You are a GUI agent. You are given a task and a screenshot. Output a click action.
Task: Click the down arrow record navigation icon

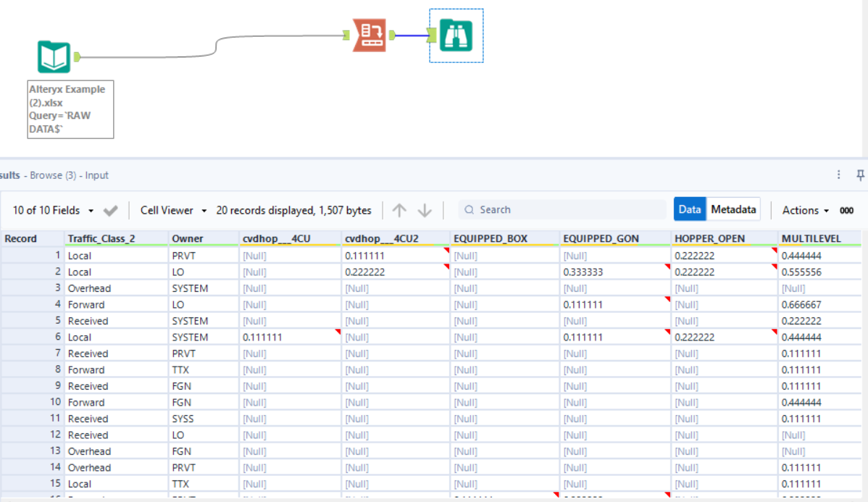click(425, 209)
